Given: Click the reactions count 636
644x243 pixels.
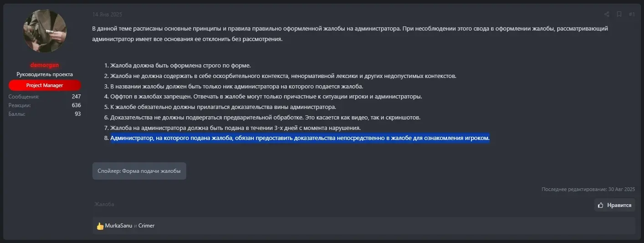Looking at the screenshot, I should click(76, 105).
